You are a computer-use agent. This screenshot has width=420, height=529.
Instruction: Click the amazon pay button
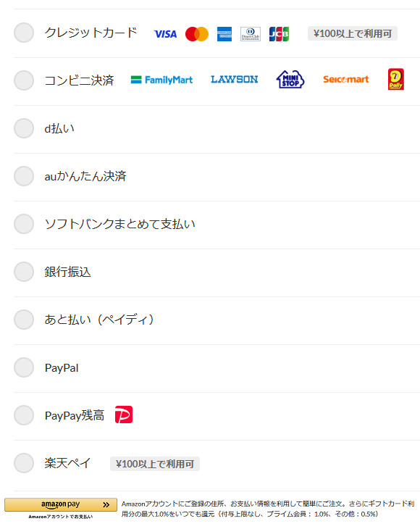point(61,504)
